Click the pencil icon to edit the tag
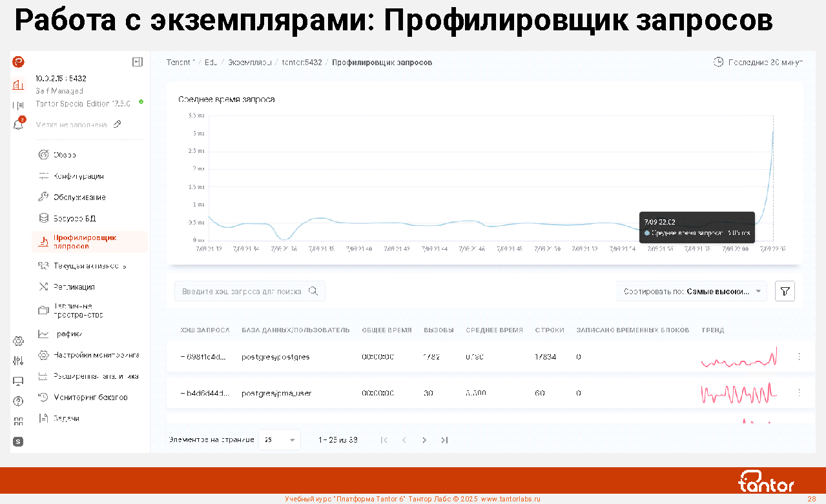The height and width of the screenshot is (504, 826). click(x=117, y=125)
